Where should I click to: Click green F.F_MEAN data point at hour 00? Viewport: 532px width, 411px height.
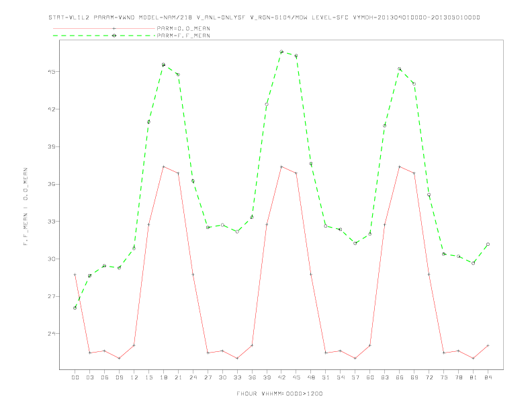coord(75,308)
